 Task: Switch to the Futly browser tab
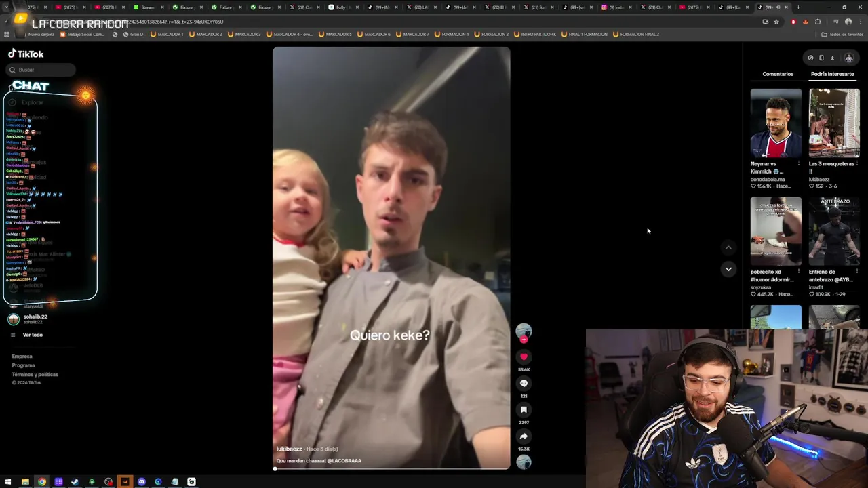(343, 7)
